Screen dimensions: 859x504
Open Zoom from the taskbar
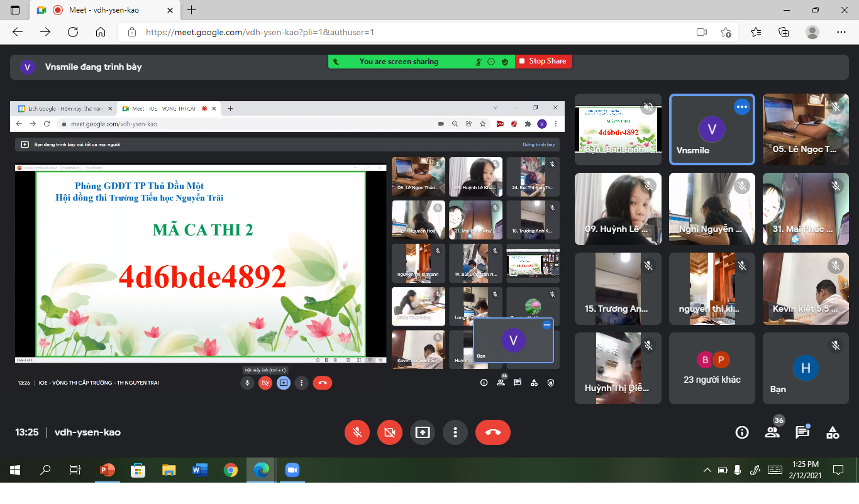[292, 470]
